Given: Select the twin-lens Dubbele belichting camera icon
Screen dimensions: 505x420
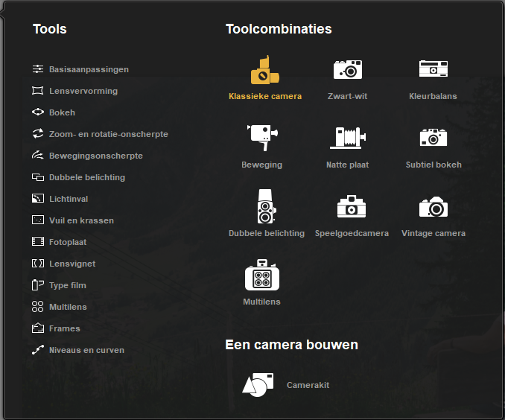Looking at the screenshot, I should click(x=266, y=206).
